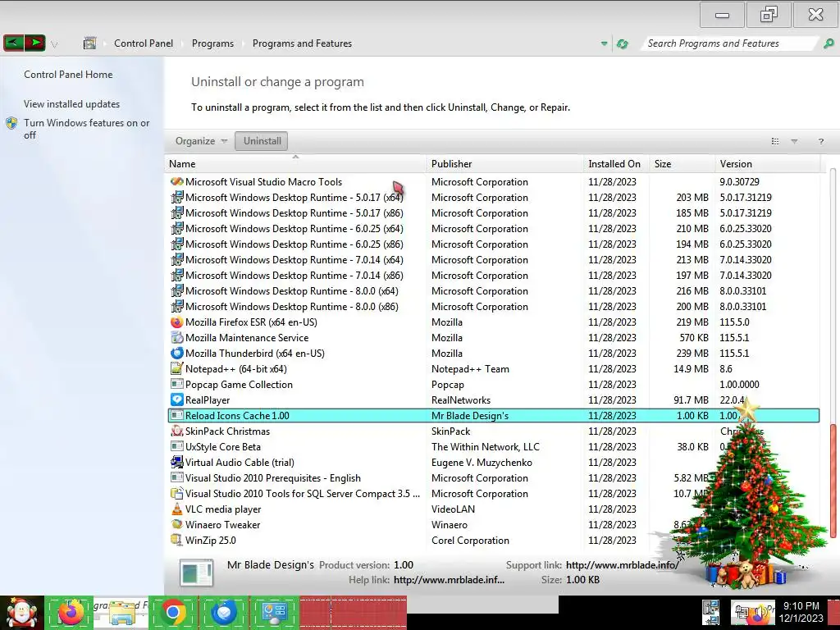Click the SkinPack Christmas icon
Viewport: 840px width, 630px height.
177,431
